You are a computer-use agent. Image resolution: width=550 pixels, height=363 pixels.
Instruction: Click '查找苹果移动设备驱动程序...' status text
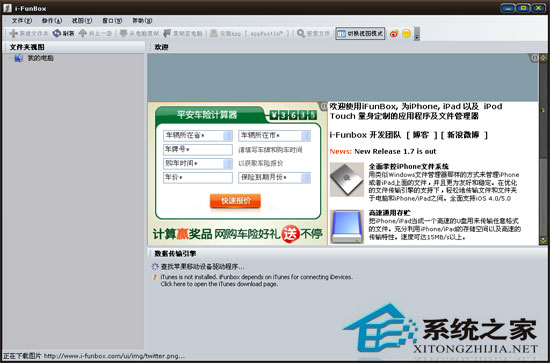pyautogui.click(x=202, y=267)
